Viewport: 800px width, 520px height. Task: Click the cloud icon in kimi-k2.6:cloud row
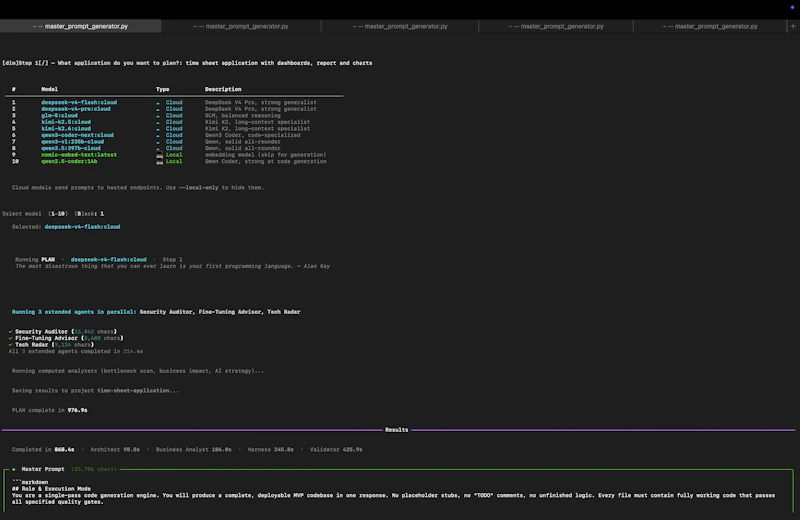158,129
